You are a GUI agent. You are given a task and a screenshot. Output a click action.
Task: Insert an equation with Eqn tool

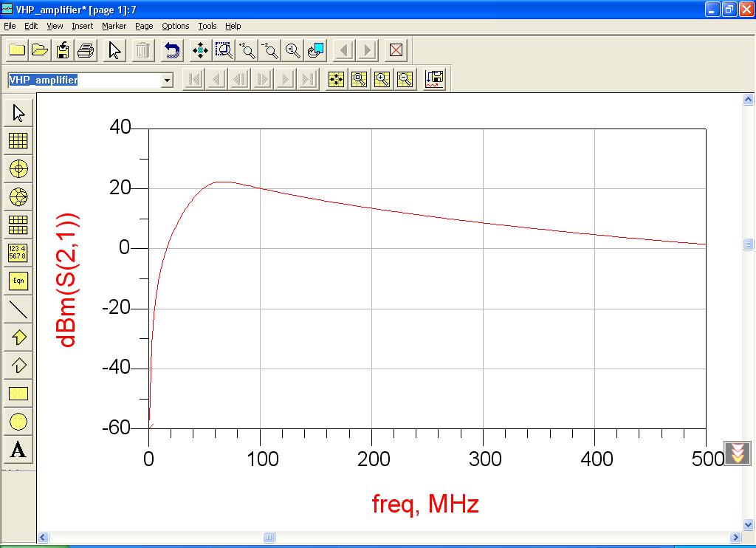click(18, 281)
